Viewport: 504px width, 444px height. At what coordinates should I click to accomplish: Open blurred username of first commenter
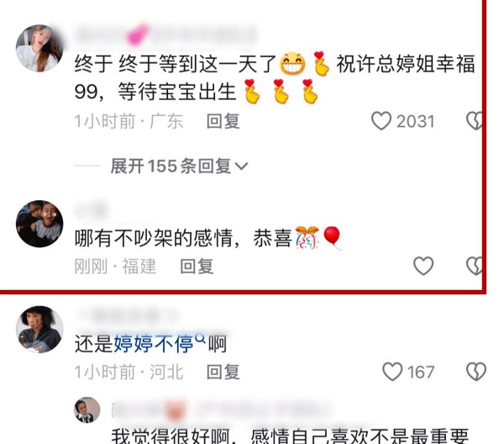point(165,34)
